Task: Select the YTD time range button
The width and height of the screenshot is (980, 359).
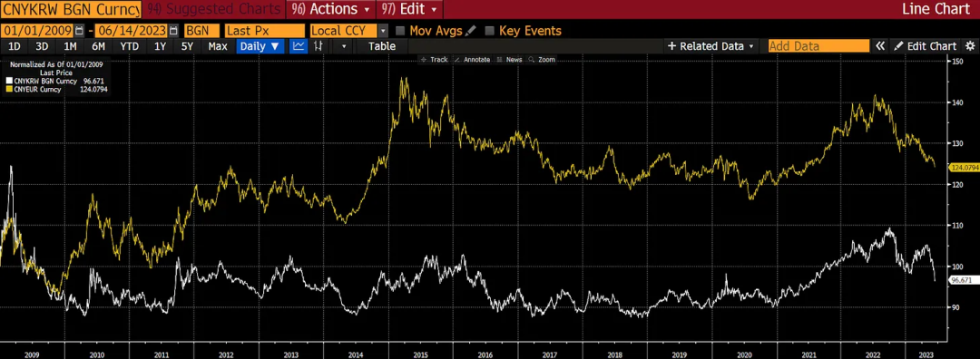Action: pos(130,45)
